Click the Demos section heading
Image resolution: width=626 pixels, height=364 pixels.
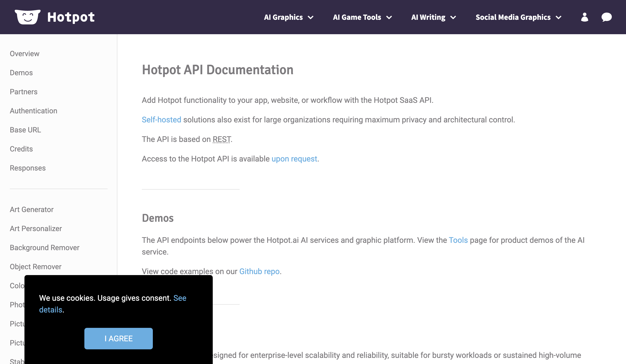(157, 218)
